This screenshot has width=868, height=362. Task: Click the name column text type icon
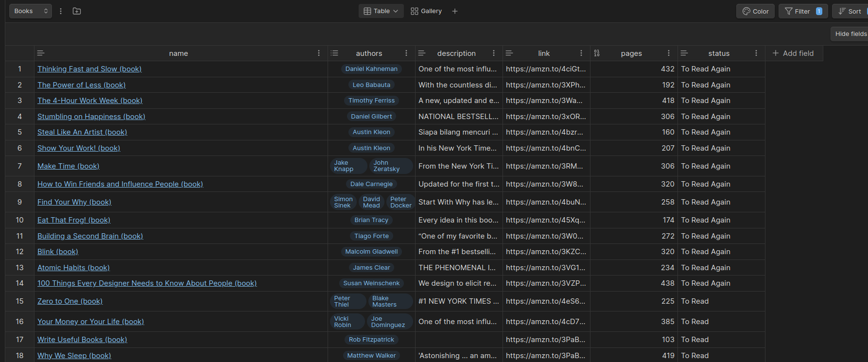tap(41, 53)
